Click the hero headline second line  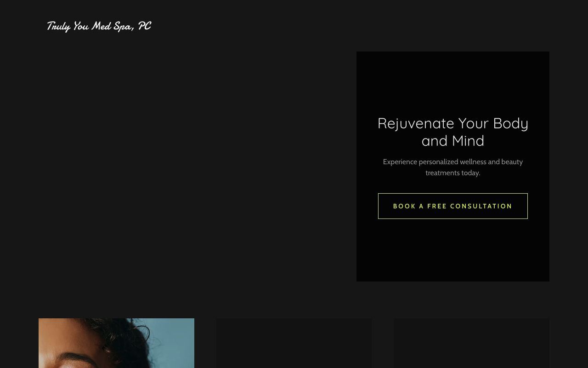pyautogui.click(x=452, y=140)
